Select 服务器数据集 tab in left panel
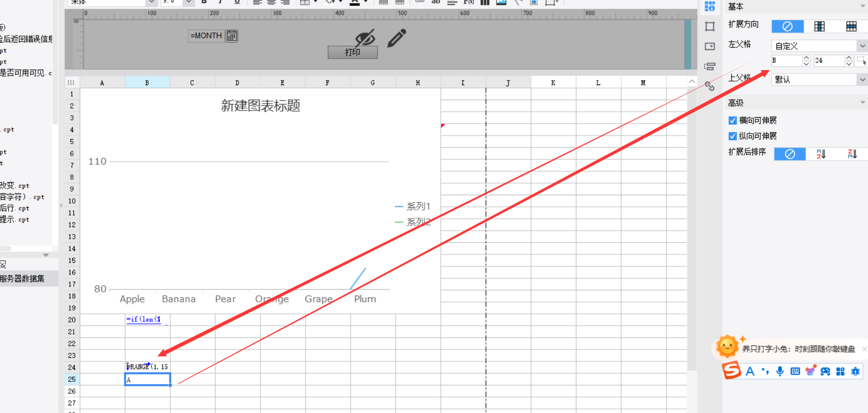This screenshot has width=868, height=413. [x=23, y=279]
